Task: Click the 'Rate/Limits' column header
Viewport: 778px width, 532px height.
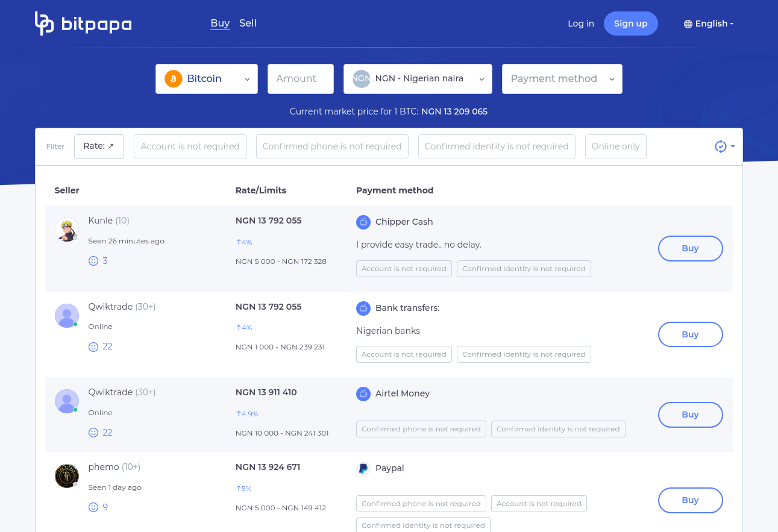Action: [x=261, y=190]
